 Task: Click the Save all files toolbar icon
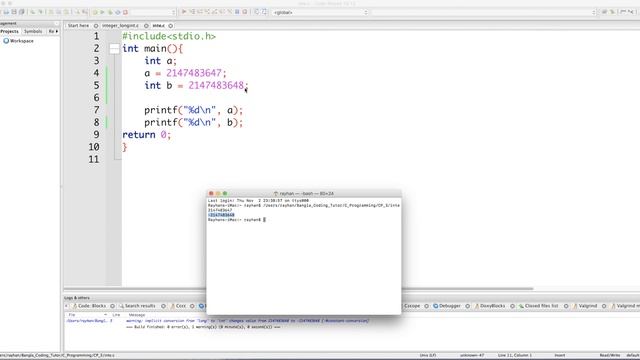click(x=22, y=12)
